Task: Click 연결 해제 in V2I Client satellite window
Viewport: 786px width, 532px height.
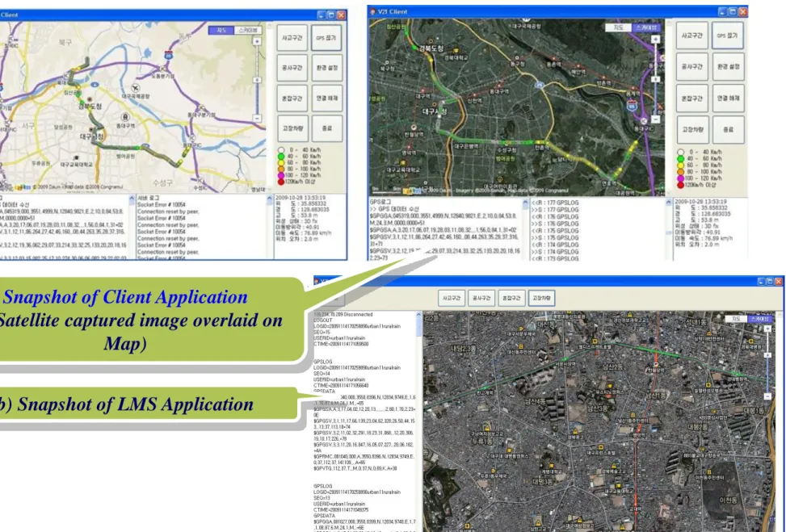Action: 727,98
